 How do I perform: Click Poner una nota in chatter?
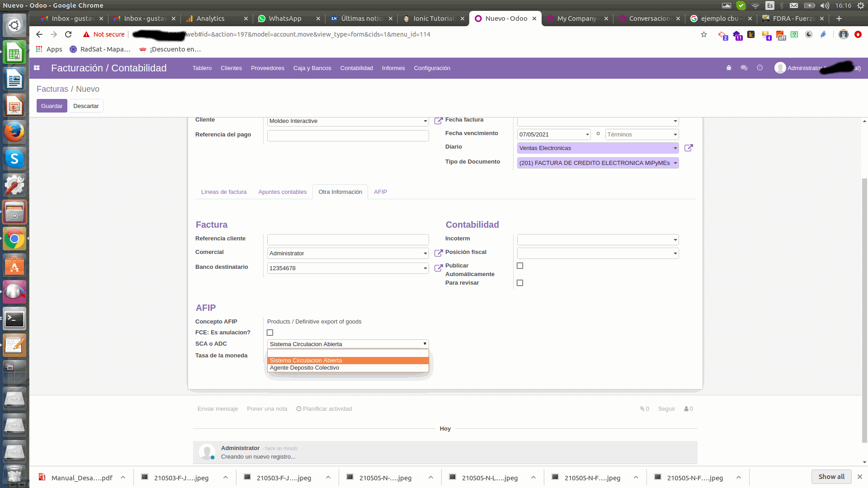[267, 409]
